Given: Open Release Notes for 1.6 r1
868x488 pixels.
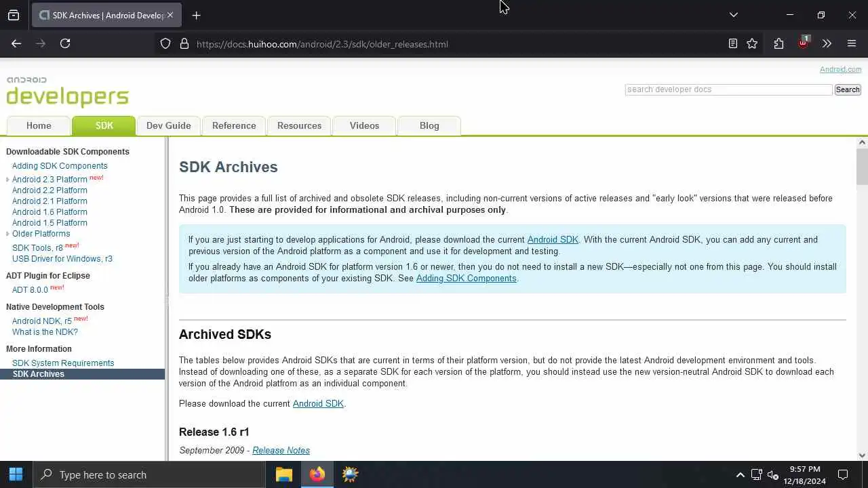Looking at the screenshot, I should click(x=281, y=451).
